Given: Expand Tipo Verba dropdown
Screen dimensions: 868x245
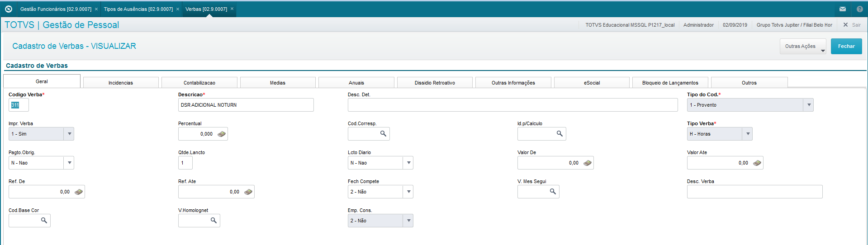Looking at the screenshot, I should 747,134.
